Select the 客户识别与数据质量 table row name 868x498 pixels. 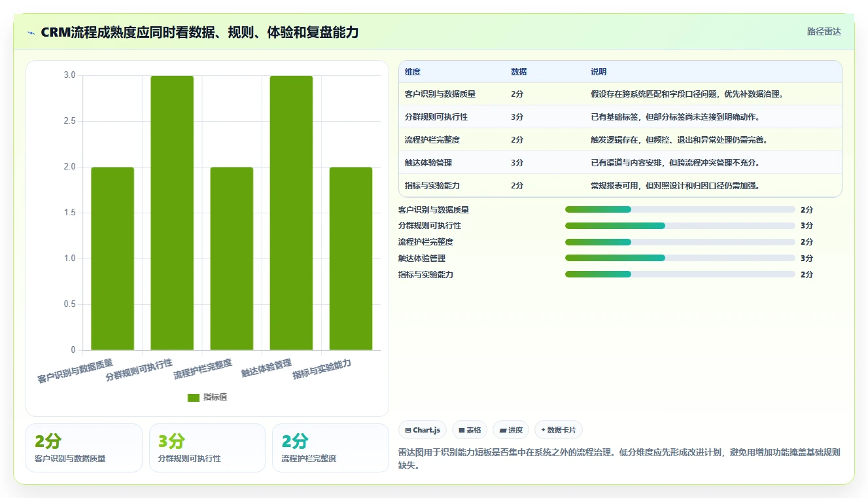440,94
